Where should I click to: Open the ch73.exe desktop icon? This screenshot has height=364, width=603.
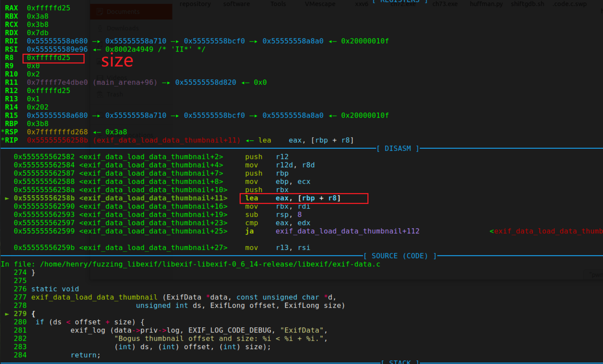pos(445,4)
